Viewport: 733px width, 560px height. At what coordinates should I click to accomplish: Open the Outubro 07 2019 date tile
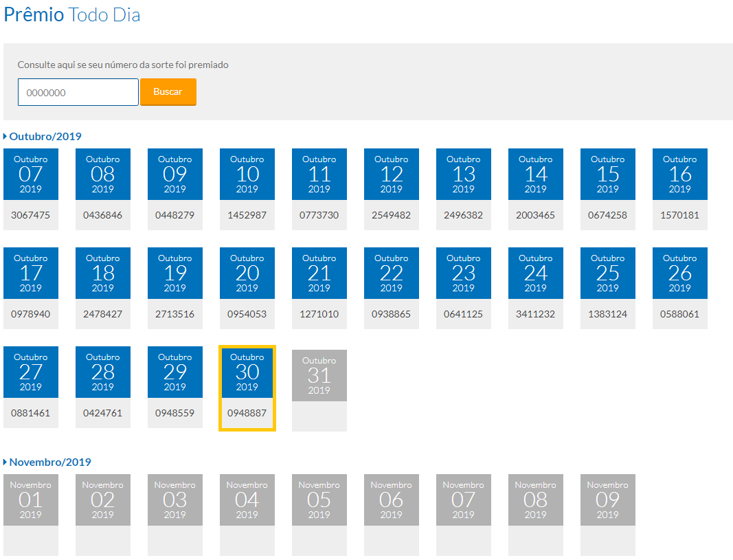31,175
